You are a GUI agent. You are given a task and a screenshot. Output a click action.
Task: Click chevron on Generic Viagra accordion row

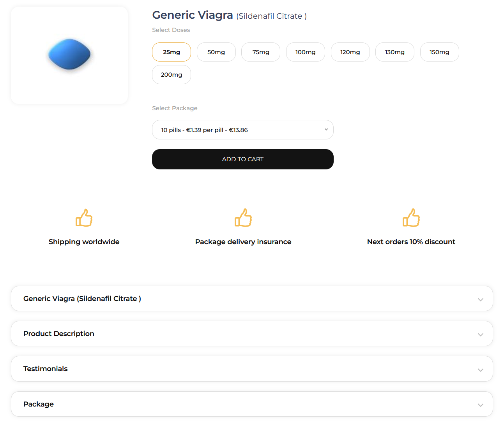(481, 299)
